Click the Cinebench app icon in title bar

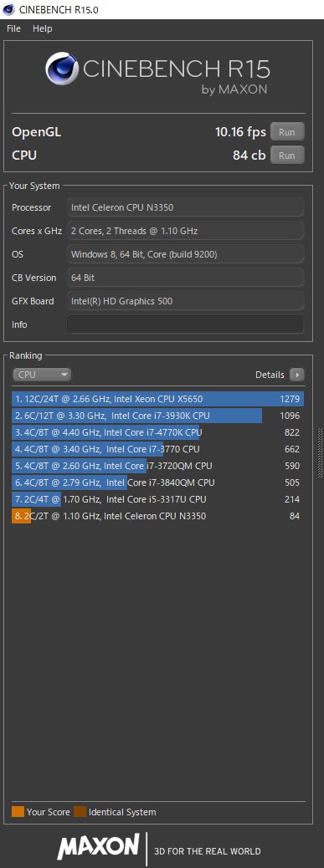click(x=8, y=9)
